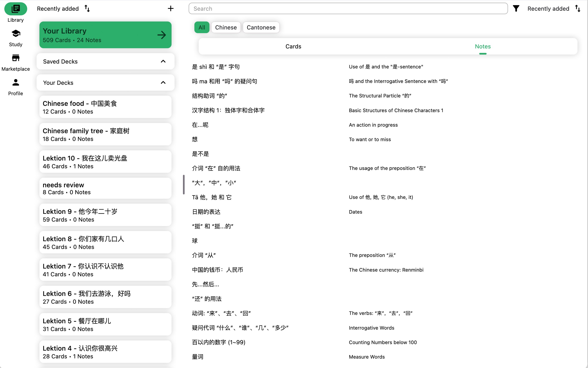The height and width of the screenshot is (368, 588).
Task: Open the Lektion 8 deck
Action: point(105,242)
